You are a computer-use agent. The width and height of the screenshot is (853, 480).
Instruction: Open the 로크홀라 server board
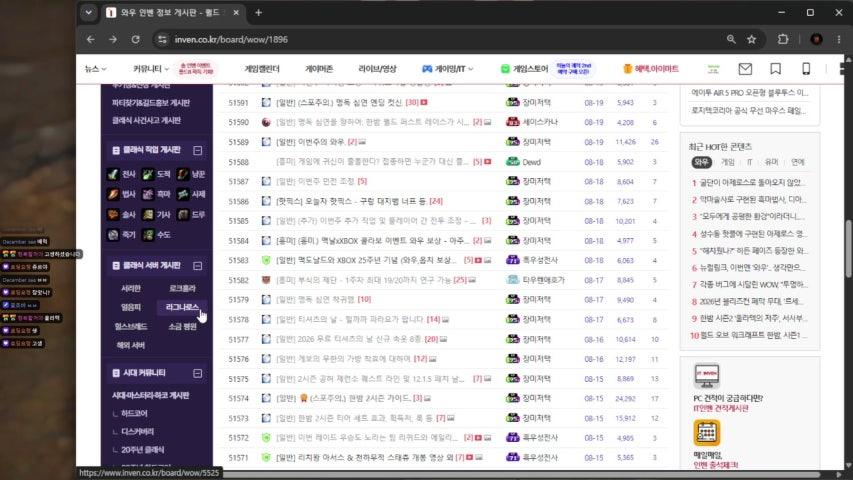[x=182, y=288]
